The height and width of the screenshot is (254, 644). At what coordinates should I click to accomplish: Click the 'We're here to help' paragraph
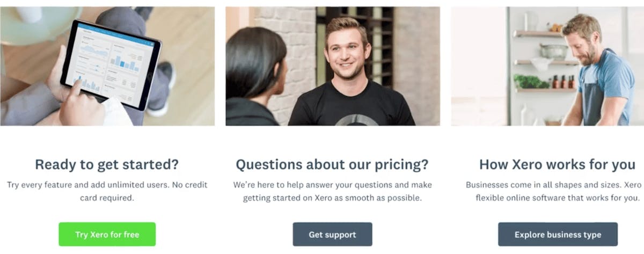point(333,191)
